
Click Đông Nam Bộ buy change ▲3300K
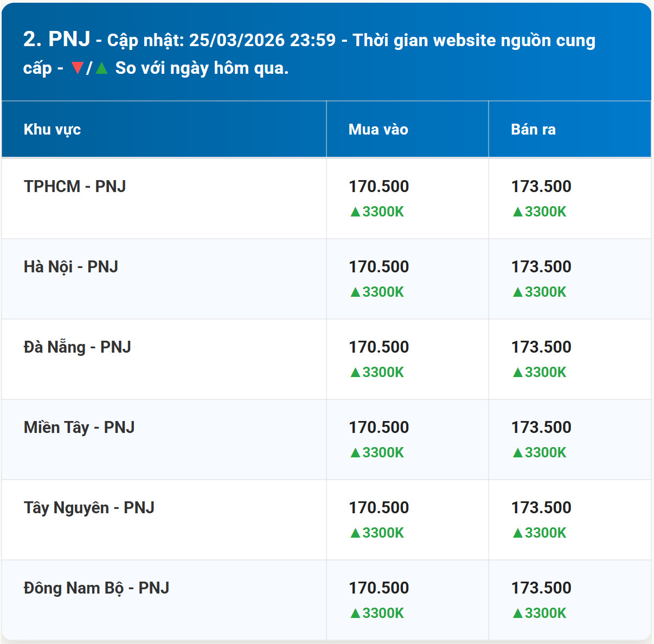pos(377,613)
